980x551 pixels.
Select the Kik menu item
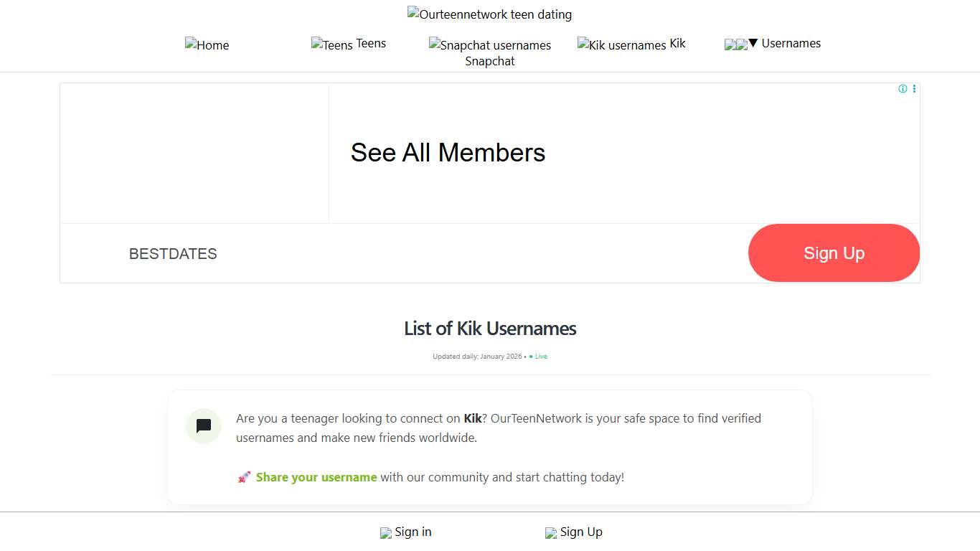pos(675,44)
